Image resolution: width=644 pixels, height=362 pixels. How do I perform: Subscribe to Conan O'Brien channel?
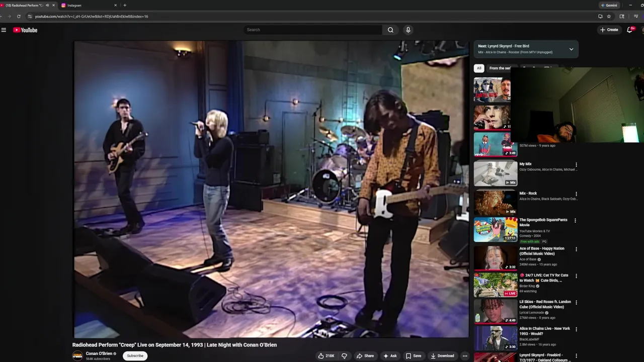135,356
